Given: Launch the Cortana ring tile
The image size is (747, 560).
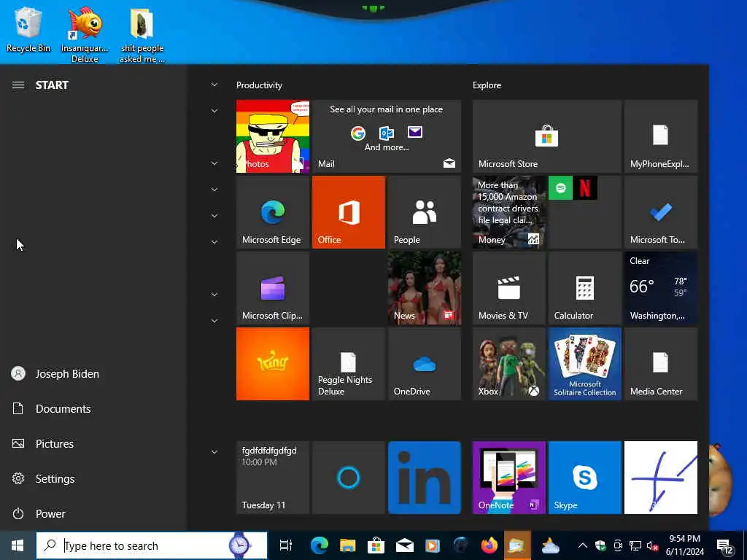Looking at the screenshot, I should tap(348, 478).
